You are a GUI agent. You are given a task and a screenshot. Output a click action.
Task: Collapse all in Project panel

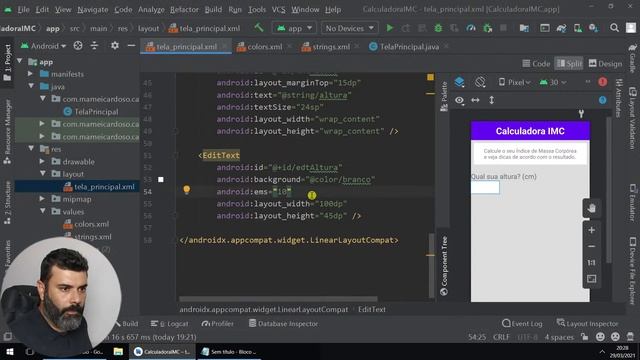94,46
